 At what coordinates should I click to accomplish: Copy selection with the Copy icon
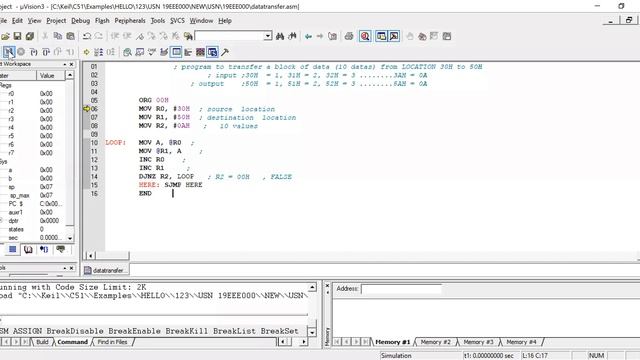58,36
